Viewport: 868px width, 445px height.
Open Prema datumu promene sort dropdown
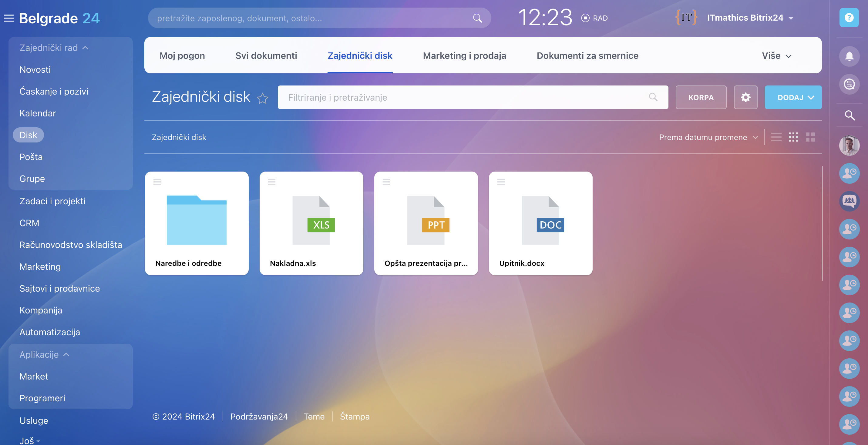click(x=708, y=137)
